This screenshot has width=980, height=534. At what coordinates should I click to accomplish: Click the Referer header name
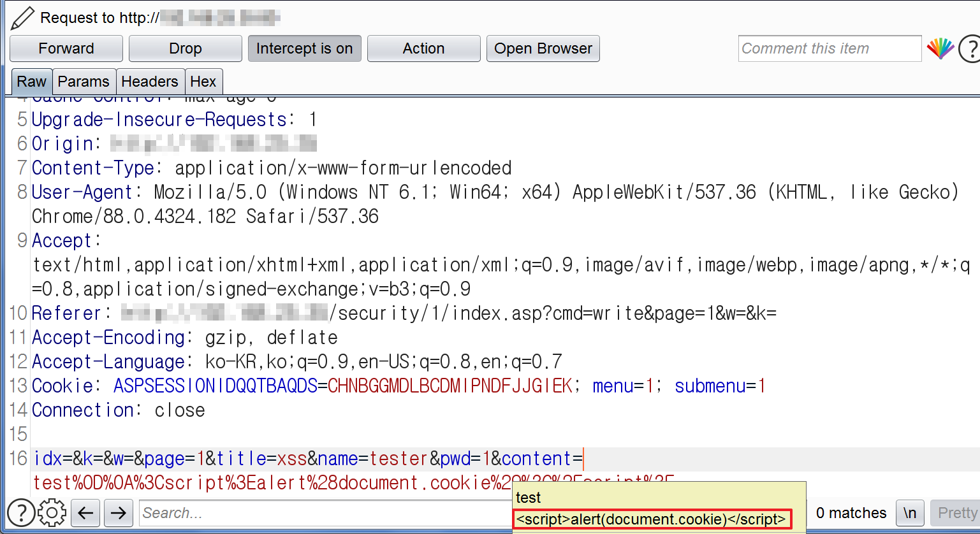71,314
